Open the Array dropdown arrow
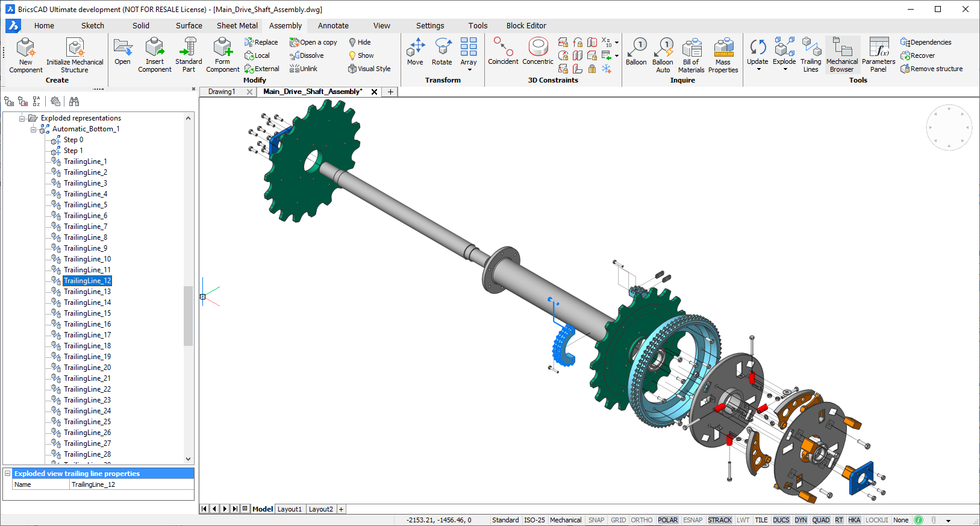The height and width of the screenshot is (526, 980). 469,70
